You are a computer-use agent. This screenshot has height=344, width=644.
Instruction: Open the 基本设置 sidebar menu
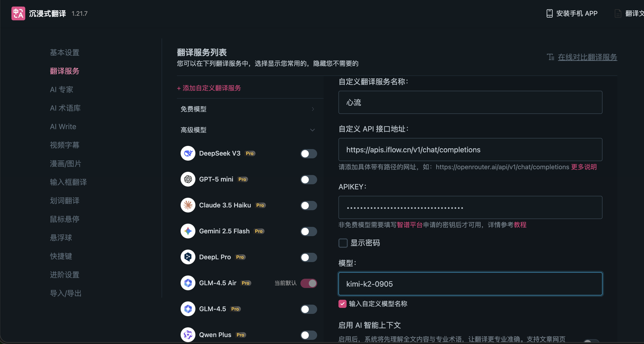64,52
